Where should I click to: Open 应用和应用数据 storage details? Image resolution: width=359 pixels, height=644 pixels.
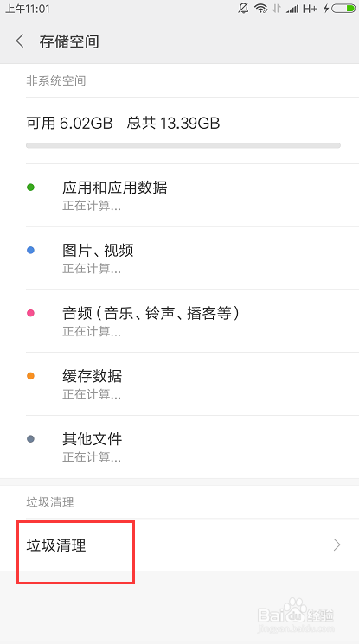(179, 195)
